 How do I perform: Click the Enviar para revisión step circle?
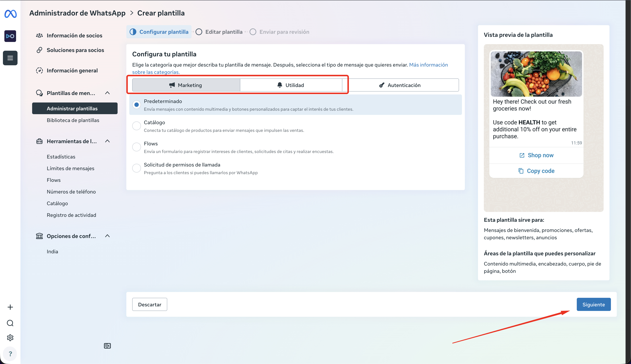tap(253, 32)
